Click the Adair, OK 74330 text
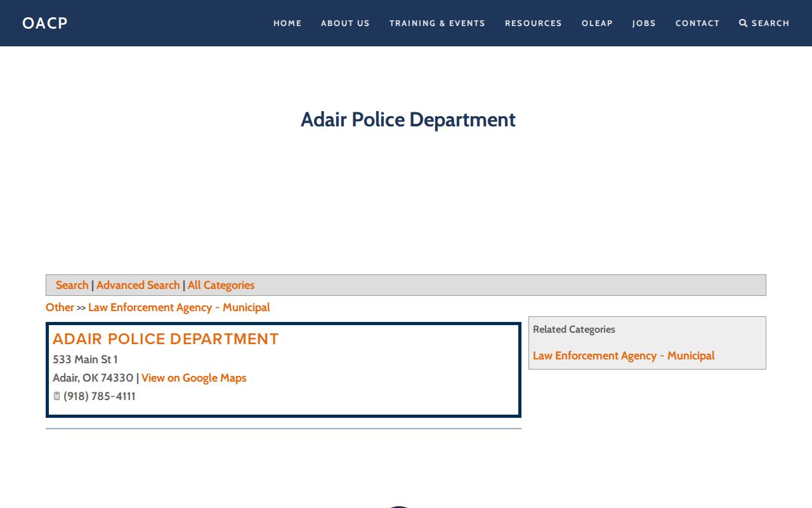 pos(93,378)
